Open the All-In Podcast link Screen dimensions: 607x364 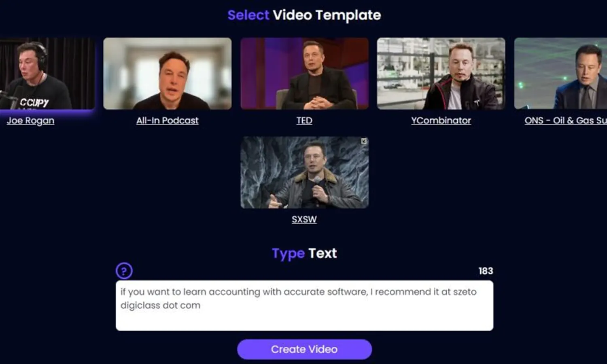[168, 121]
